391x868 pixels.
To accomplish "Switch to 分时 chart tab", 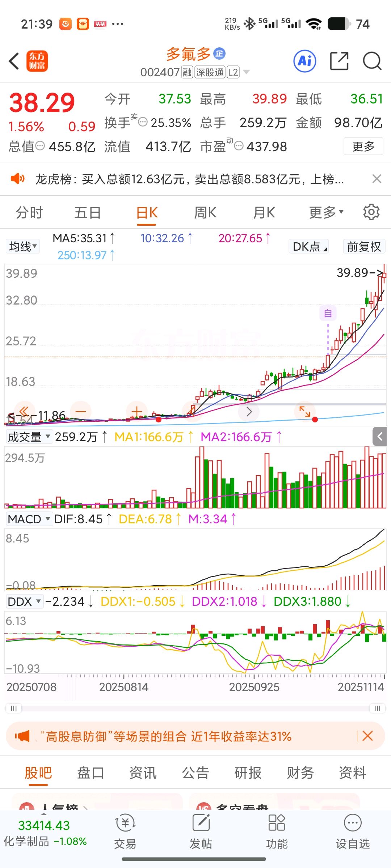I will coord(29,212).
